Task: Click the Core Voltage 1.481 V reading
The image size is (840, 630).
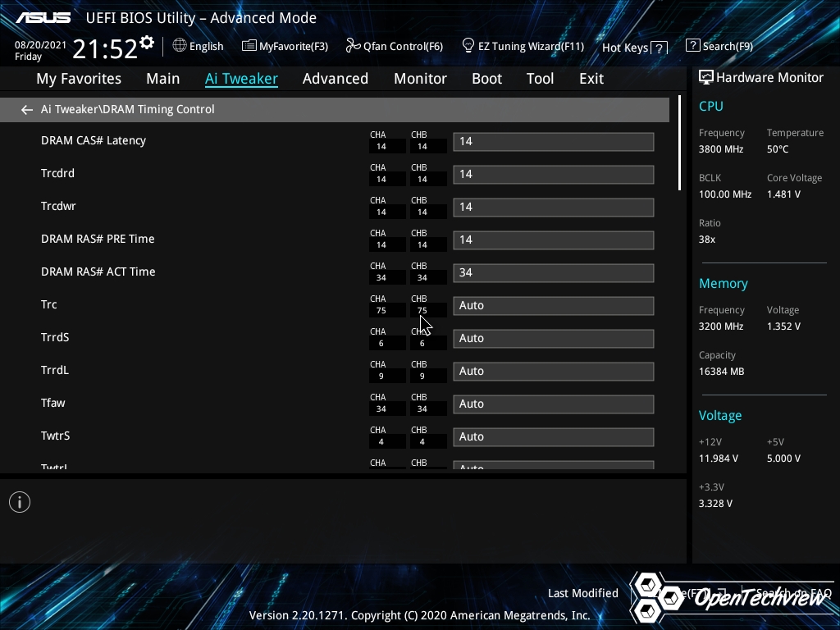Action: (783, 194)
